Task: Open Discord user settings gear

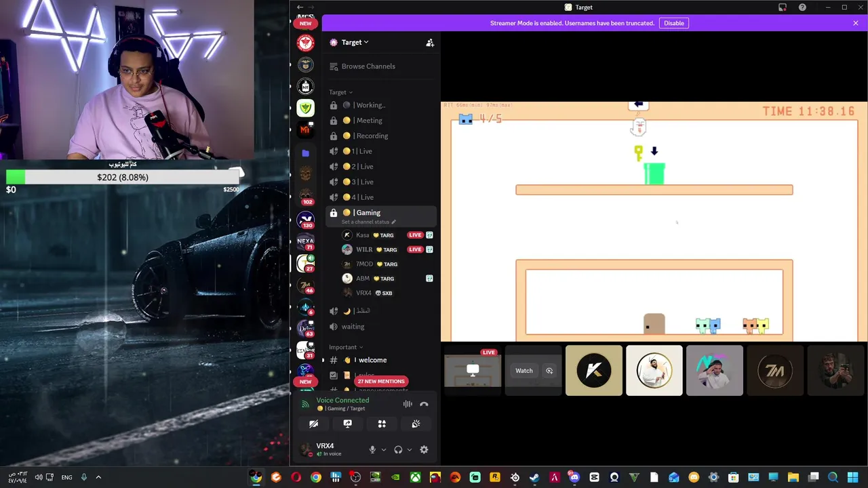Action: coord(424,449)
